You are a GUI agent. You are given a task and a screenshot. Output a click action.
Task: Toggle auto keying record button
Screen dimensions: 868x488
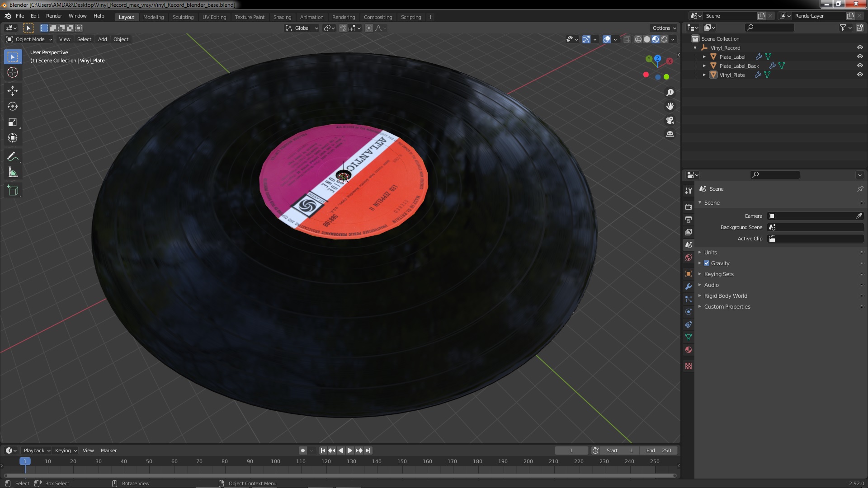[303, 450]
